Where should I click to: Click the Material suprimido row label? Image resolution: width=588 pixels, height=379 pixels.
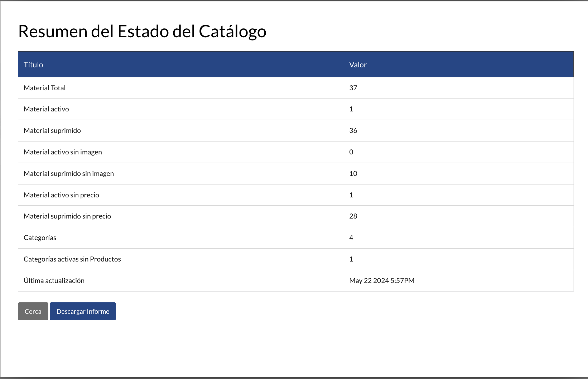pyautogui.click(x=52, y=130)
